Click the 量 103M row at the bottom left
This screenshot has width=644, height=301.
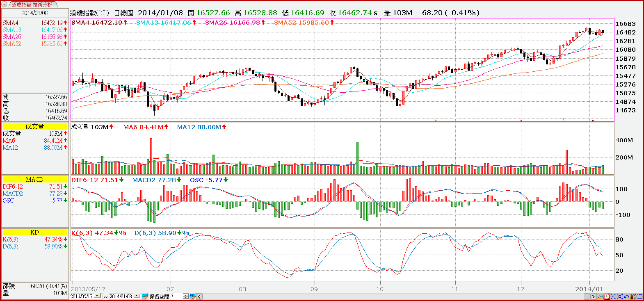point(35,293)
